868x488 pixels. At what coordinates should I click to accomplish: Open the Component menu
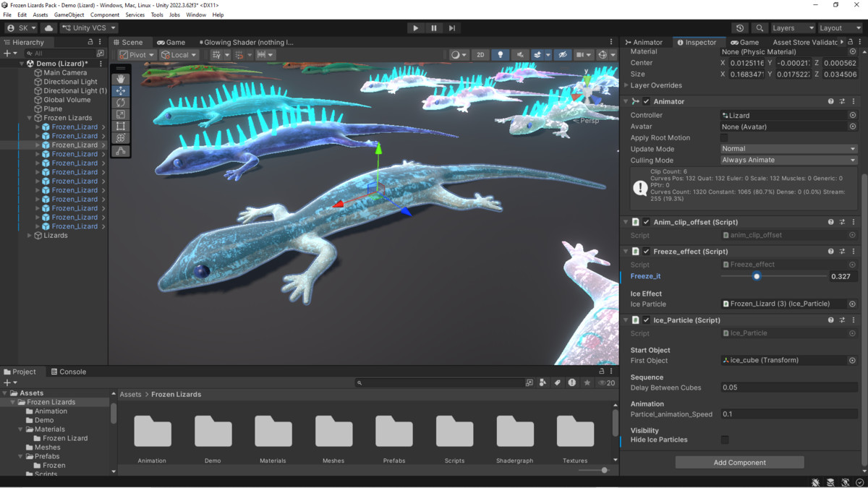point(105,14)
